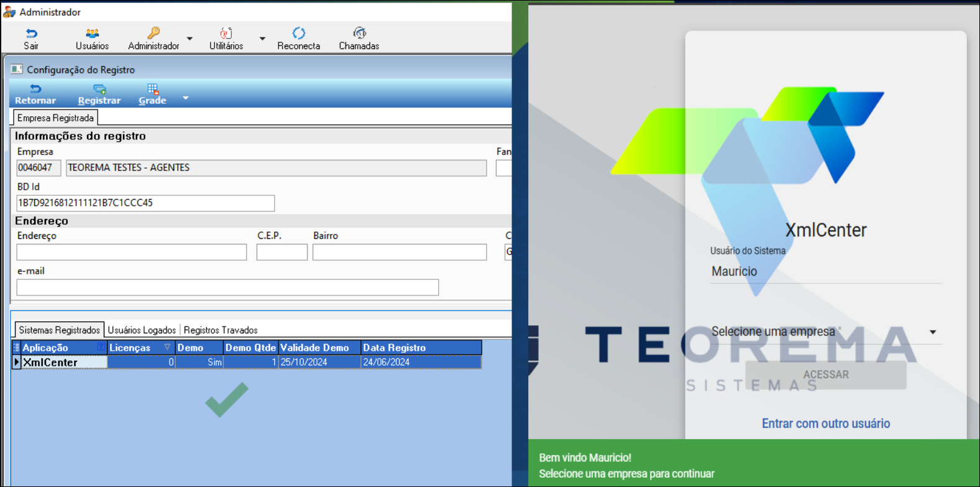This screenshot has height=487, width=980.
Task: Click the Administrador key icon
Action: [153, 33]
